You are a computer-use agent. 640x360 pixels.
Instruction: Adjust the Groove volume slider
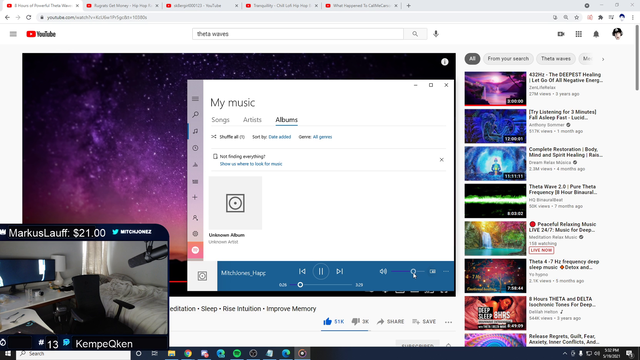pos(408,271)
